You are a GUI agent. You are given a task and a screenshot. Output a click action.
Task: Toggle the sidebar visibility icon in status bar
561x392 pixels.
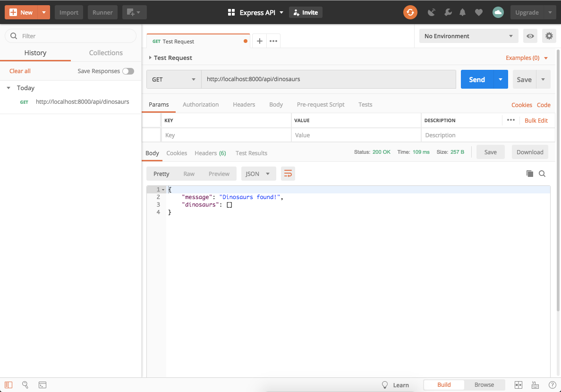pos(8,385)
